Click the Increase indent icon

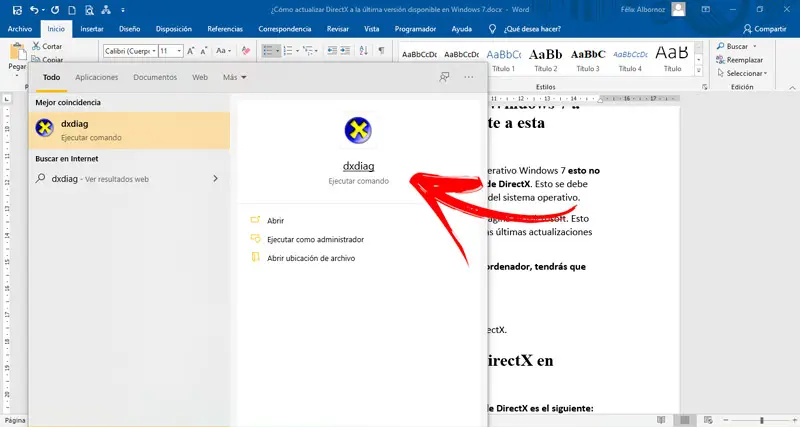tap(345, 51)
